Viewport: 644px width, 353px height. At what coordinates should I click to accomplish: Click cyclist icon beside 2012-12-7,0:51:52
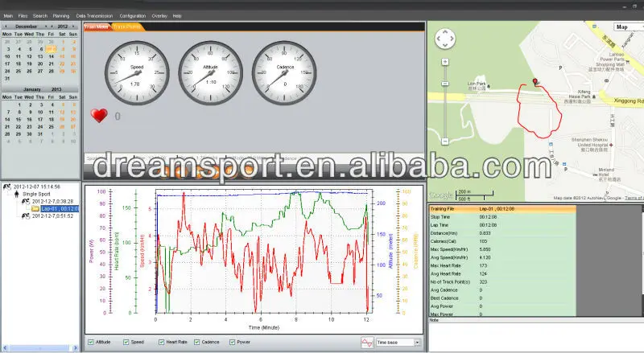click(26, 216)
